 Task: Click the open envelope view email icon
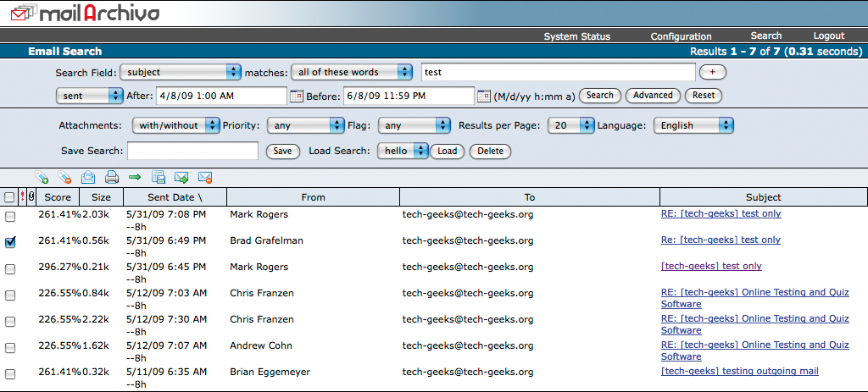click(87, 178)
